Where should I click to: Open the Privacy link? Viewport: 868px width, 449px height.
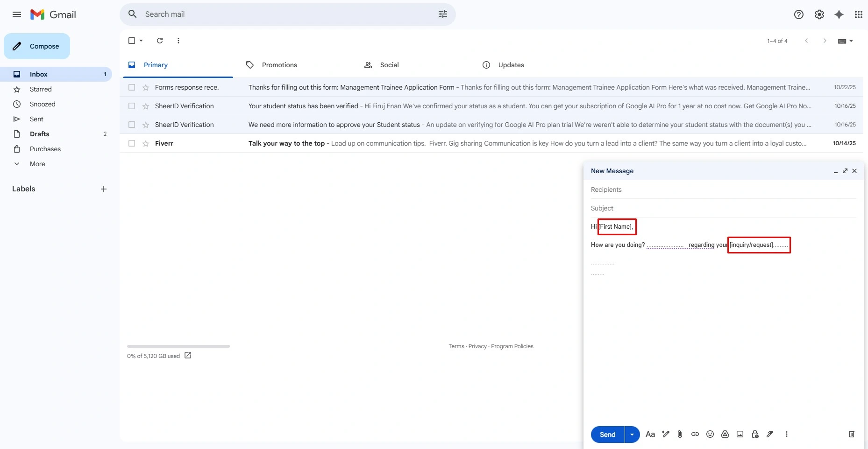[x=477, y=346]
